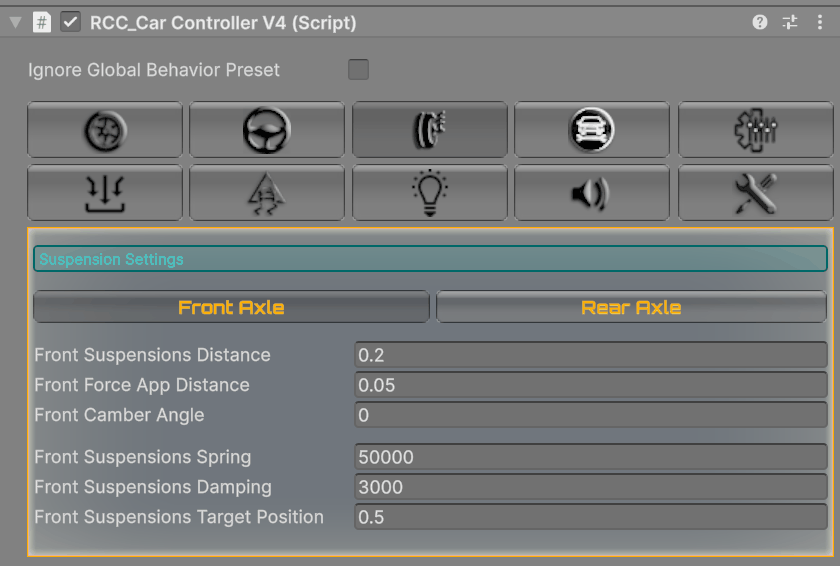Open the vehicle Configuration category with car icon

pyautogui.click(x=592, y=130)
